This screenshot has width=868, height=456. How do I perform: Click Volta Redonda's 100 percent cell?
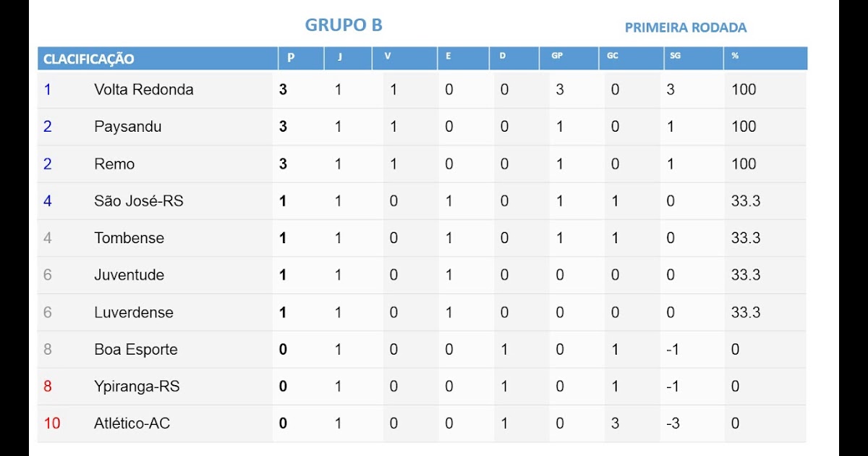(x=744, y=90)
